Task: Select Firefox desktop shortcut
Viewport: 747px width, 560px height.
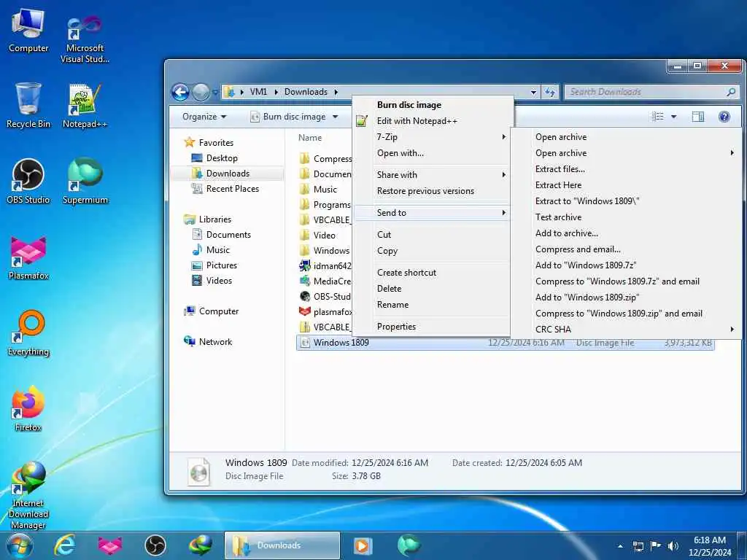Action: pyautogui.click(x=28, y=408)
